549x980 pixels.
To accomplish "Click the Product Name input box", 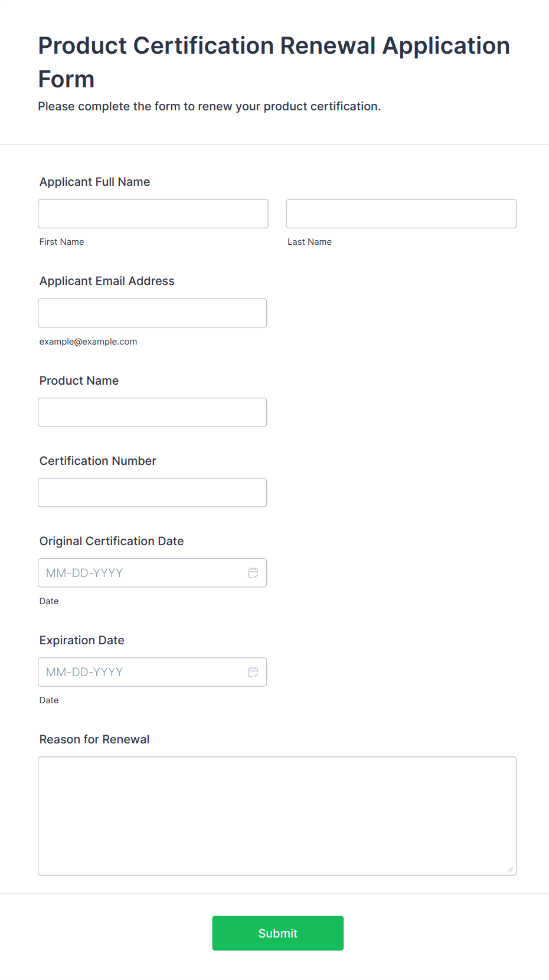I will [x=152, y=412].
